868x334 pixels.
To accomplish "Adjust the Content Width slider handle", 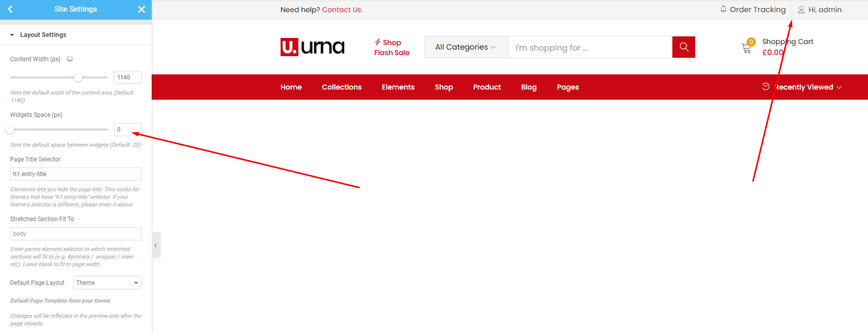I will click(78, 77).
